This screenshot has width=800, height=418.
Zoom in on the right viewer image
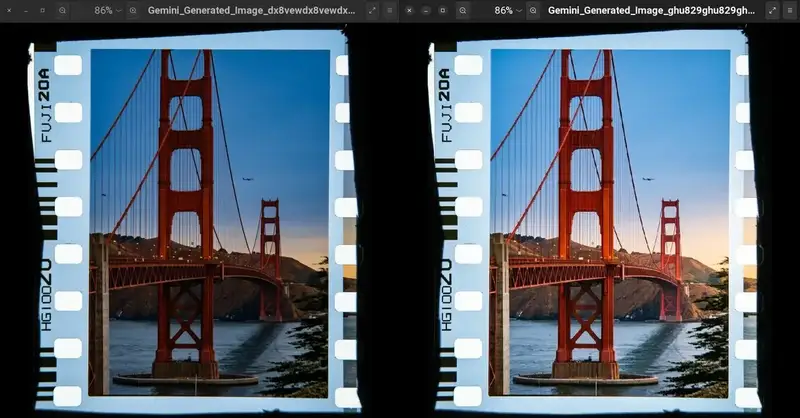click(533, 10)
